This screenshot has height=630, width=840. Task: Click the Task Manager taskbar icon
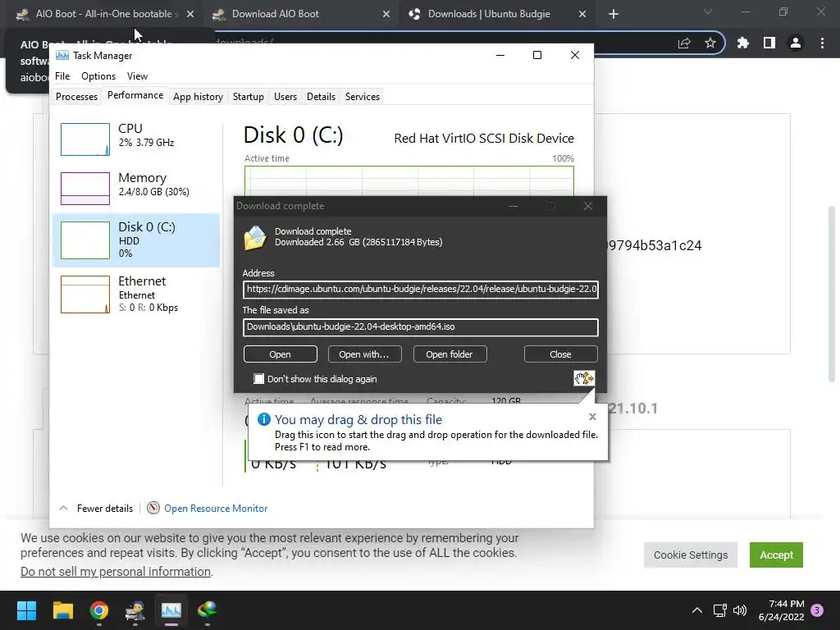(171, 610)
